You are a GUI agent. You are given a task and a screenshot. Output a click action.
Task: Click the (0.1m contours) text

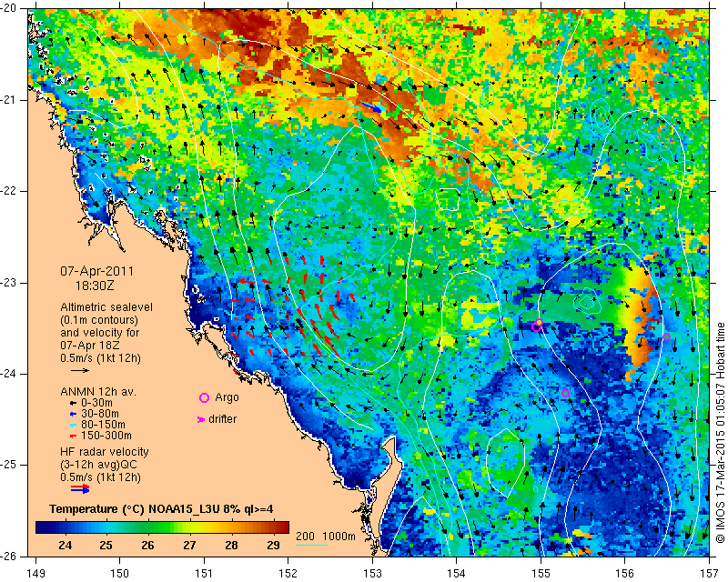pos(99,320)
